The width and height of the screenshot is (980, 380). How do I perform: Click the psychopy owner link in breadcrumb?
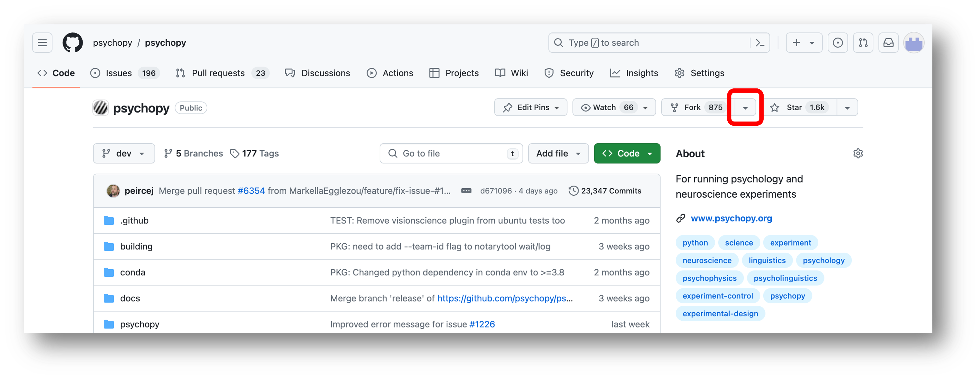click(x=113, y=43)
